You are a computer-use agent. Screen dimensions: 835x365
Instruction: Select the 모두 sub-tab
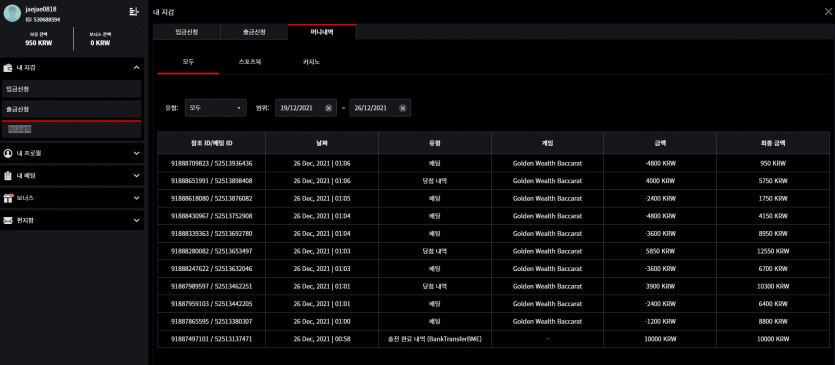tap(189, 62)
